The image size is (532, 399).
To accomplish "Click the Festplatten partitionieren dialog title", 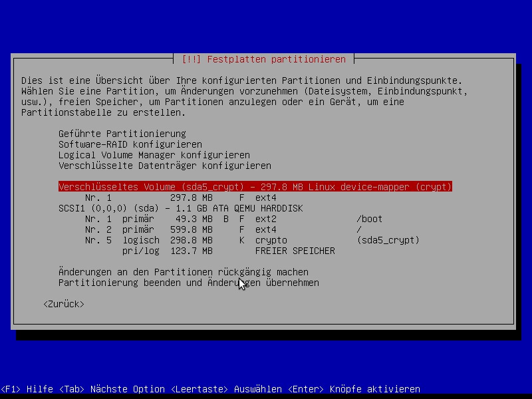I will pyautogui.click(x=263, y=59).
